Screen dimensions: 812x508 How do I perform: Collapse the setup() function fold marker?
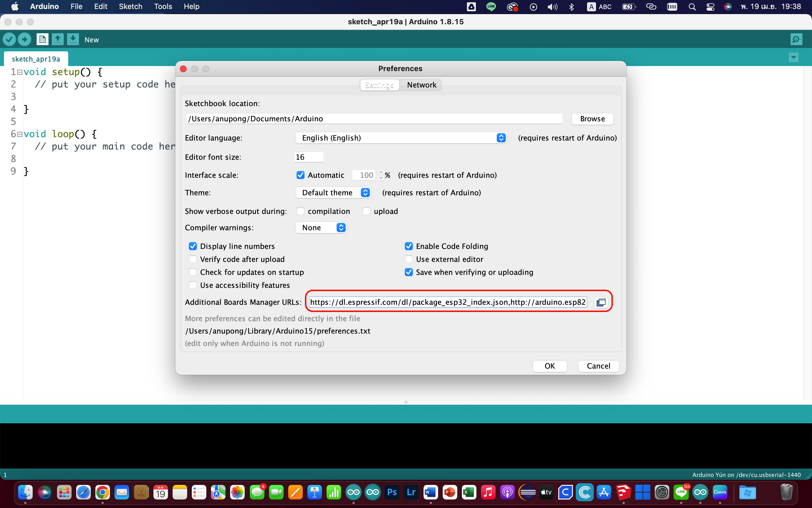coord(20,72)
